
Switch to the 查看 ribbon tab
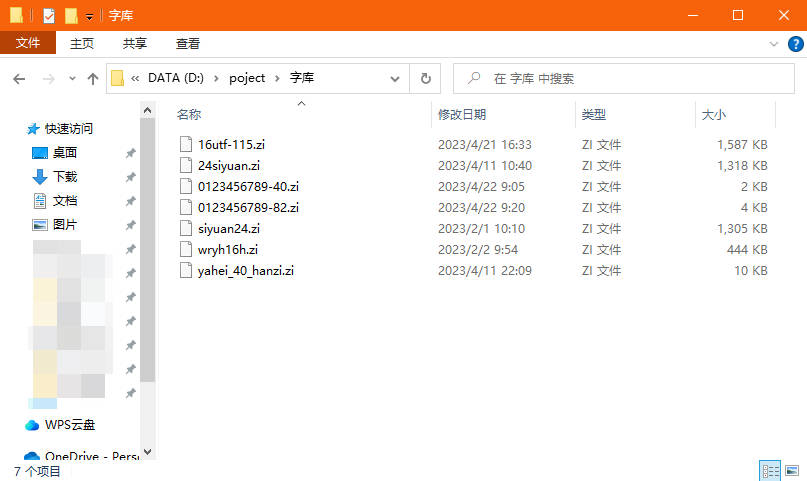(188, 43)
